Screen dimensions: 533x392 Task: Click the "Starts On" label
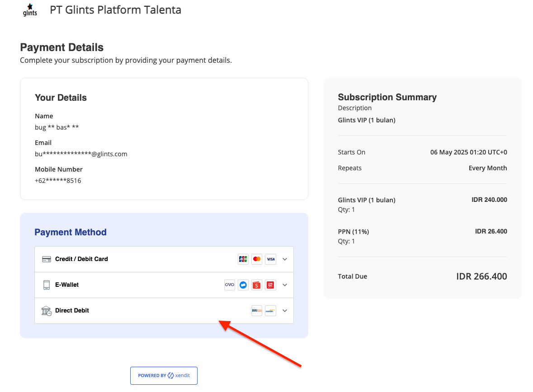click(351, 152)
